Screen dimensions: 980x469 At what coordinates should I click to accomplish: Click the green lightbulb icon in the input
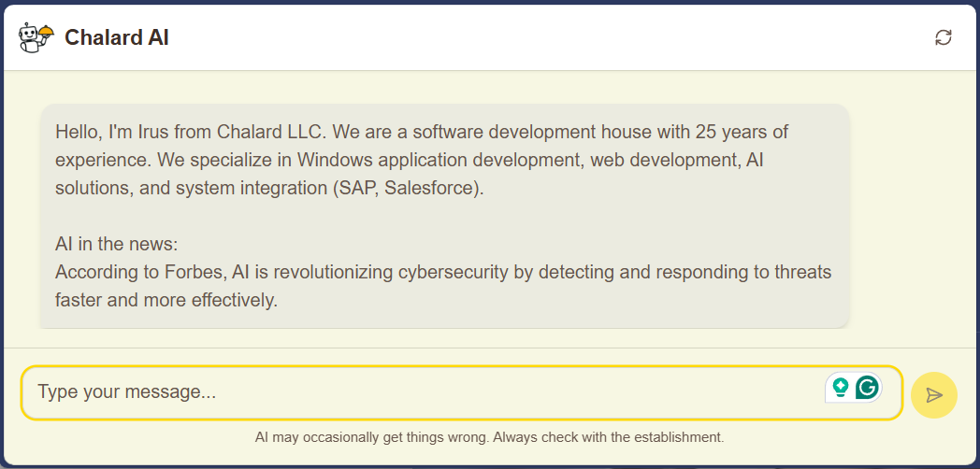pos(841,387)
